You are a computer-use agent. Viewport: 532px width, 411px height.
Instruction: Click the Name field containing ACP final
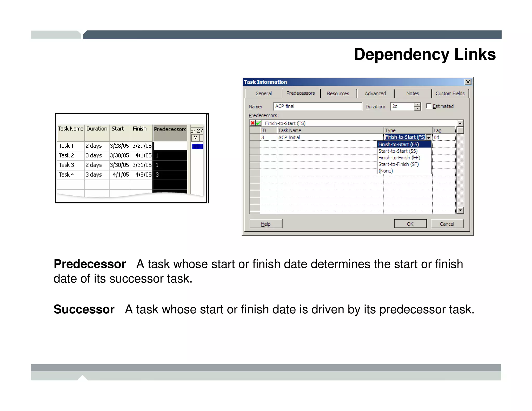click(x=317, y=107)
